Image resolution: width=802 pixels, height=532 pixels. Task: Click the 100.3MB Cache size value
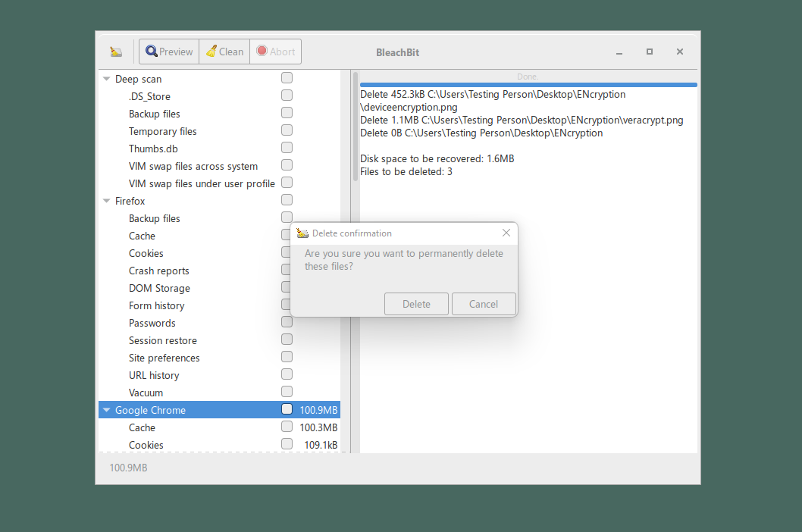[318, 427]
